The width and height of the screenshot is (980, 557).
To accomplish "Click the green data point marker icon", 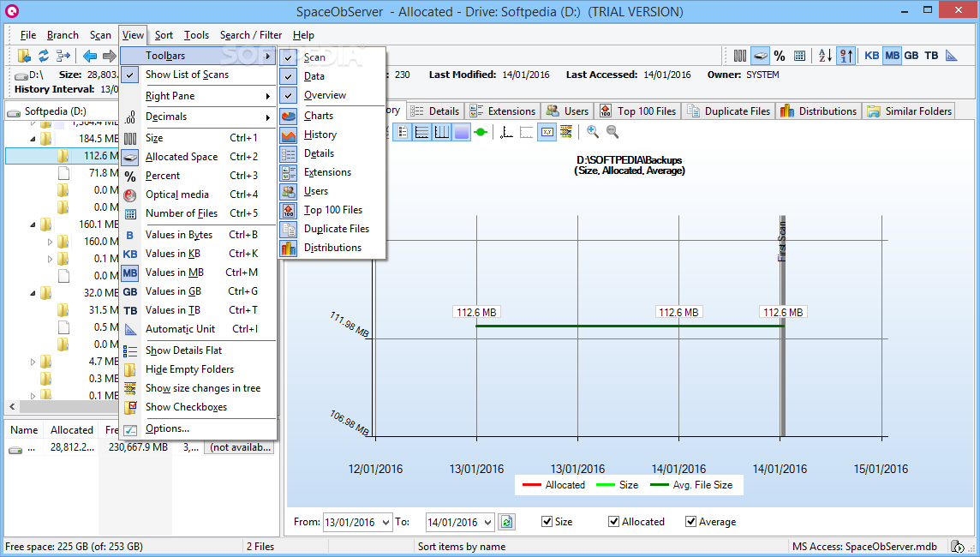I will tap(481, 132).
